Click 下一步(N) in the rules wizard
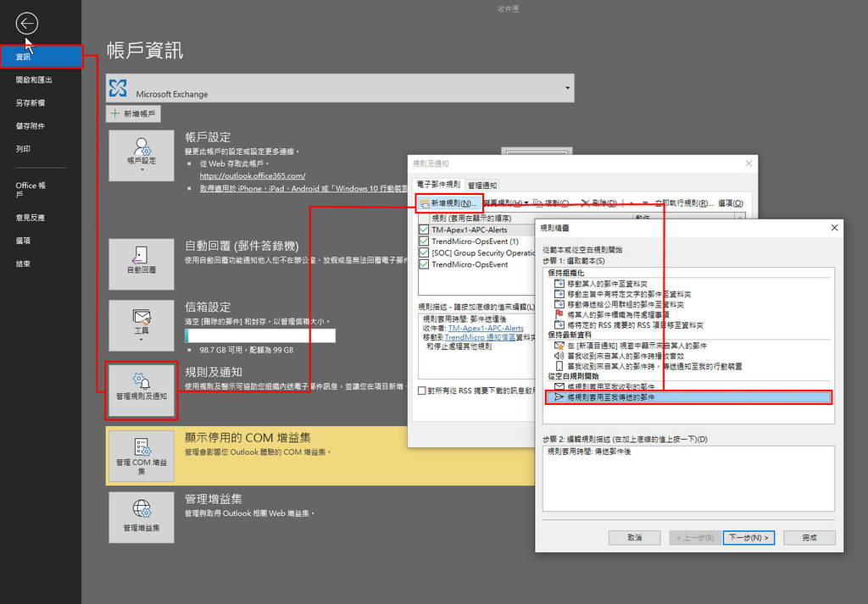 click(748, 538)
